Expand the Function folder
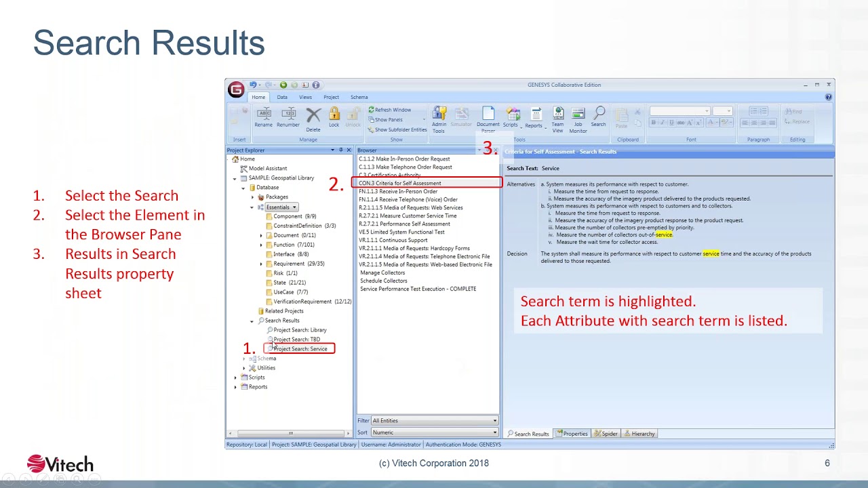This screenshot has height=488, width=868. (261, 245)
